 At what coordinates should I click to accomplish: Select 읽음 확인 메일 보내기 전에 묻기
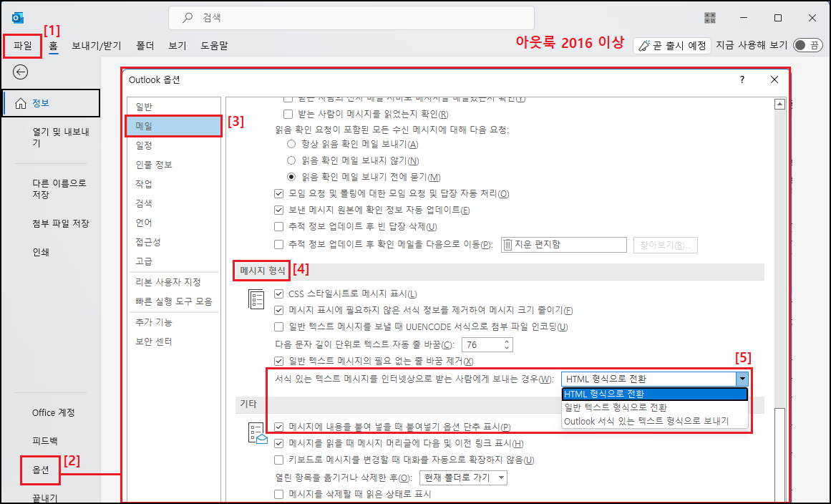click(x=291, y=177)
